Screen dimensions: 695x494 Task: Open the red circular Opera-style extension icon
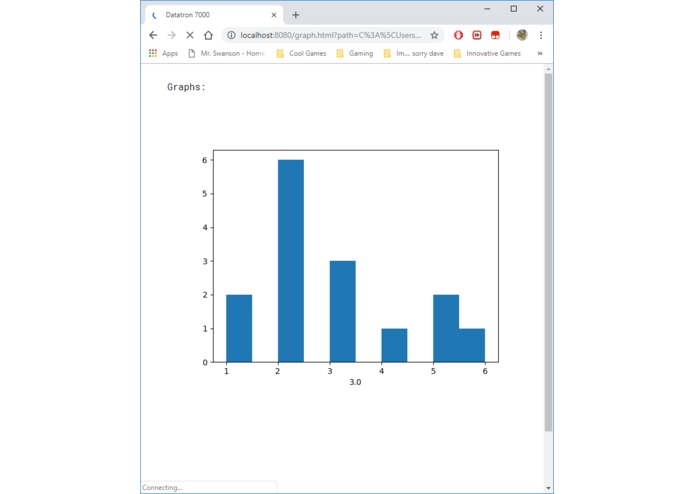pyautogui.click(x=458, y=35)
